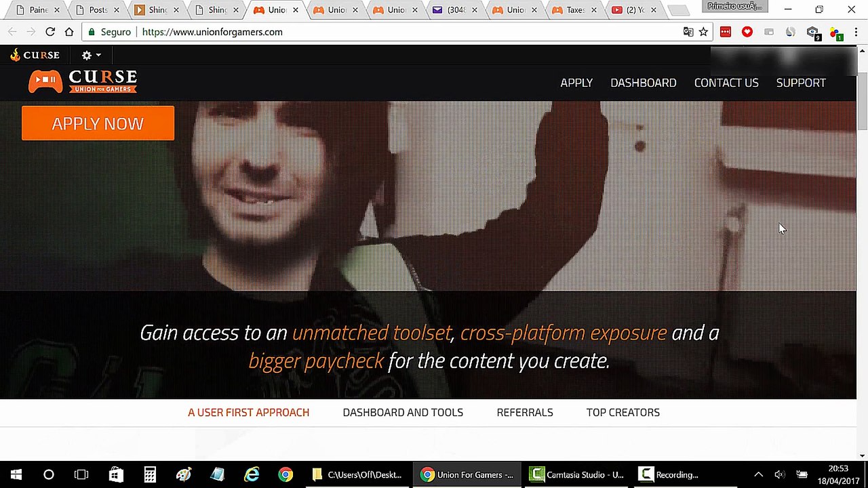Screen dimensions: 868x488
Task: Open the taskbar clock and date
Action: (x=838, y=474)
